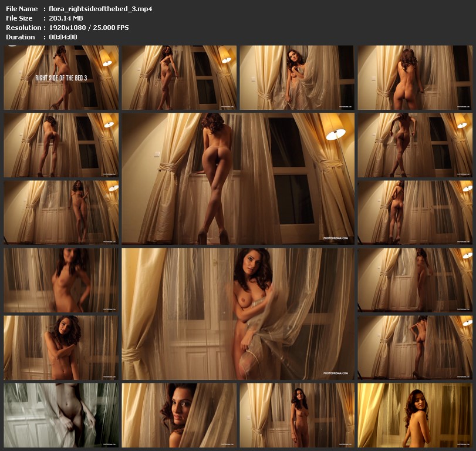Click the 'Duration' label

pos(21,37)
